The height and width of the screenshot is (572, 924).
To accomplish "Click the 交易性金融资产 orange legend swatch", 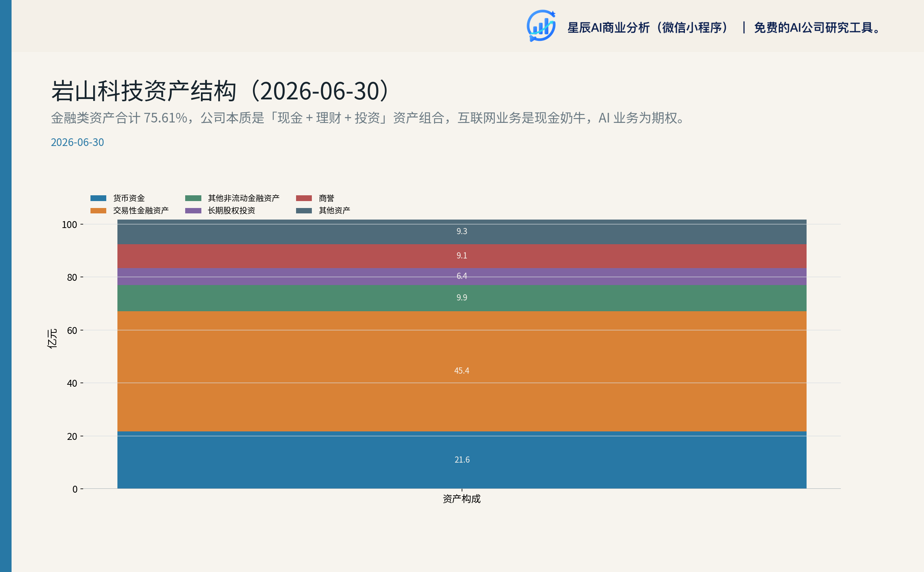I will 98,210.
